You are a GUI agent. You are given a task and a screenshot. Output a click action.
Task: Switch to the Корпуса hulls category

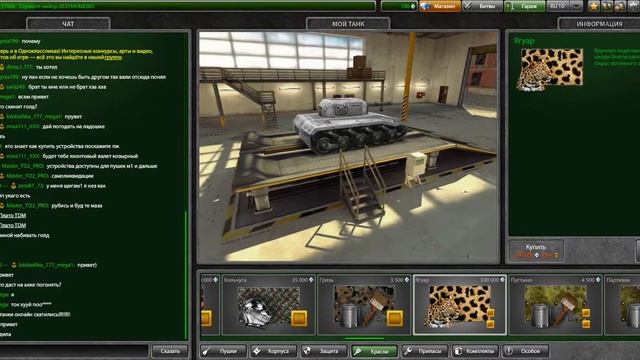[273, 351]
